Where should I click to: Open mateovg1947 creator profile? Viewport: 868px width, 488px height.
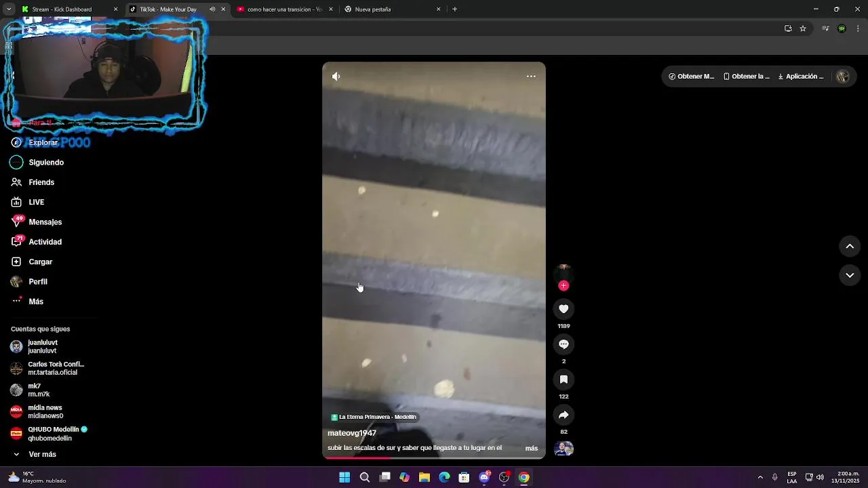(352, 433)
